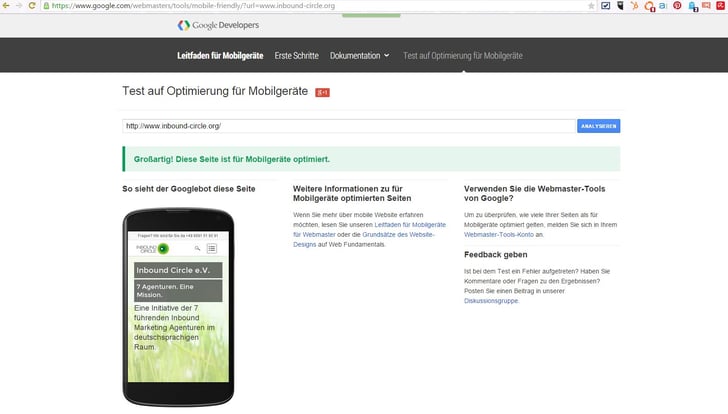728x414 pixels.
Task: Click the blue ANALYSIEREN button
Action: coord(598,126)
